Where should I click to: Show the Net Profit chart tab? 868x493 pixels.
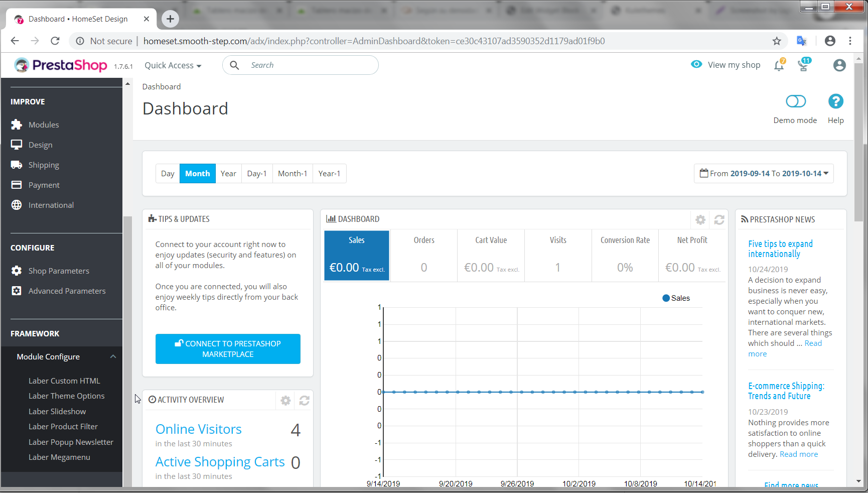coord(692,255)
